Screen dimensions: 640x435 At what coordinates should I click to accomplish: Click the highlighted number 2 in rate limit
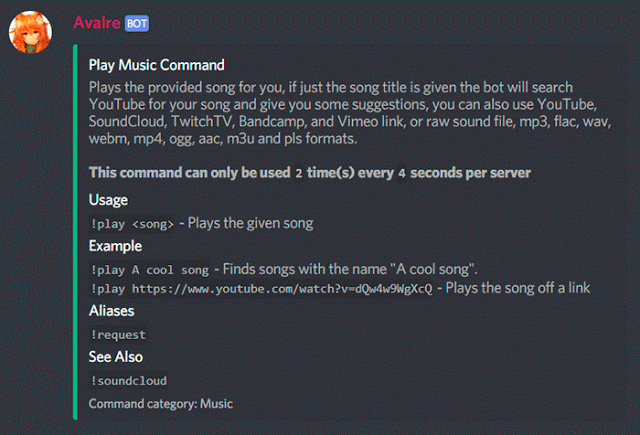(x=299, y=173)
